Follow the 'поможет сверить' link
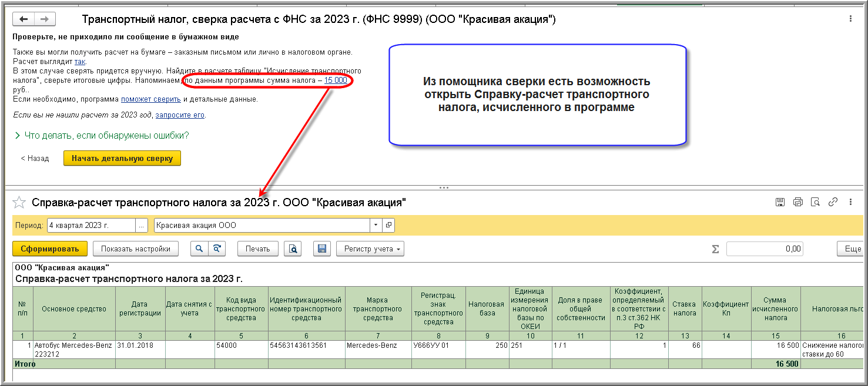This screenshot has width=868, height=386. click(x=151, y=99)
